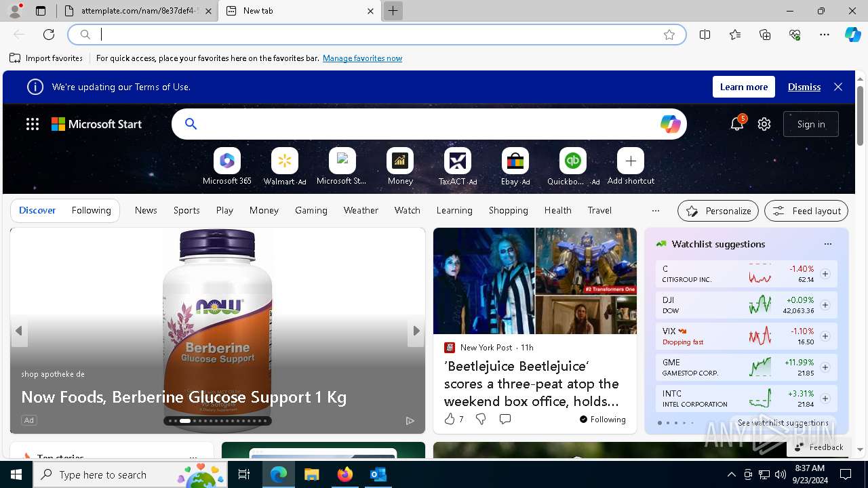Select the Following feed tab
The width and height of the screenshot is (868, 488).
coord(91,211)
